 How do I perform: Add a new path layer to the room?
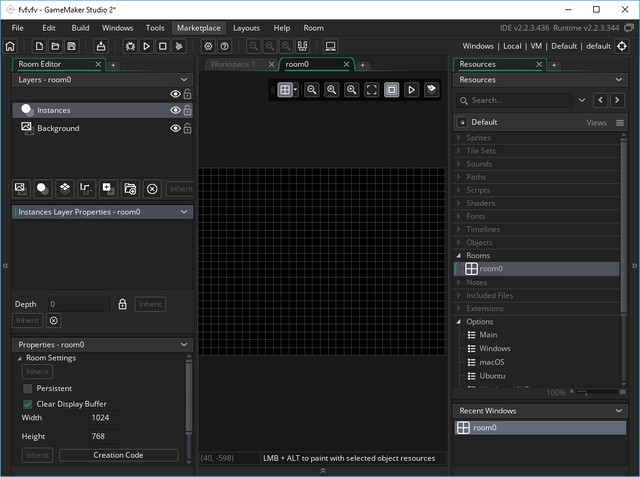(x=86, y=188)
